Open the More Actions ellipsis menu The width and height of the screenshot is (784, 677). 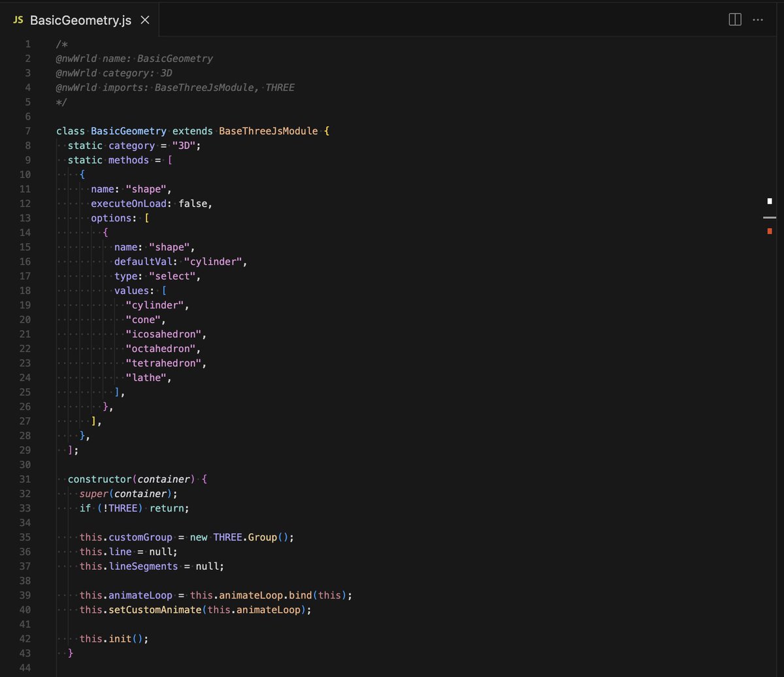(x=758, y=20)
